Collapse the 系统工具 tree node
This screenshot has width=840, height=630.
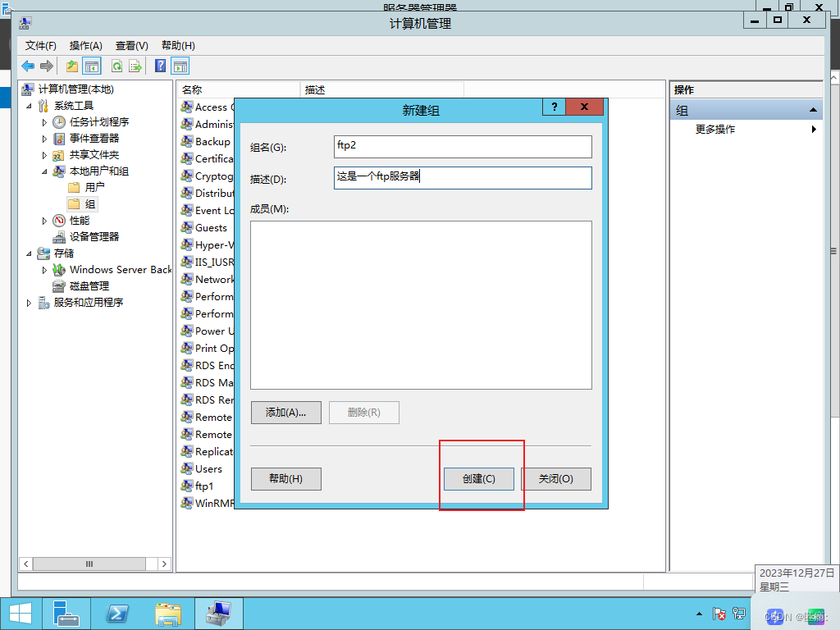[29, 106]
